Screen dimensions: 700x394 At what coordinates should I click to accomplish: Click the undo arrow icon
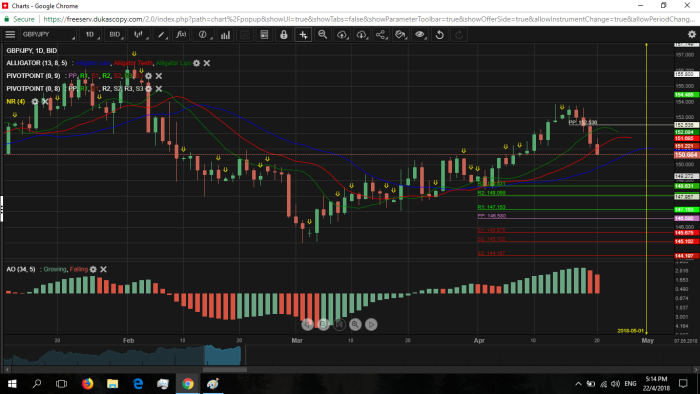coord(439,34)
